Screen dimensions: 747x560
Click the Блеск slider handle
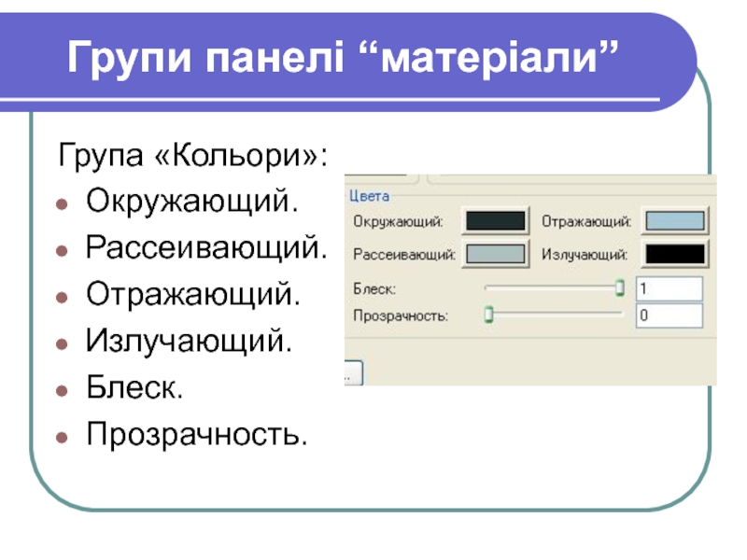[619, 288]
